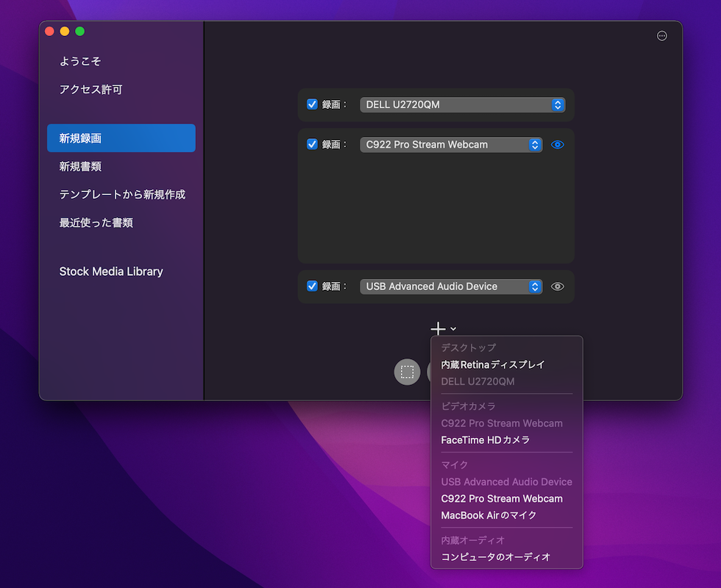
Task: Open the C922 Pro Stream Webcam camera dropdown
Action: [x=450, y=144]
